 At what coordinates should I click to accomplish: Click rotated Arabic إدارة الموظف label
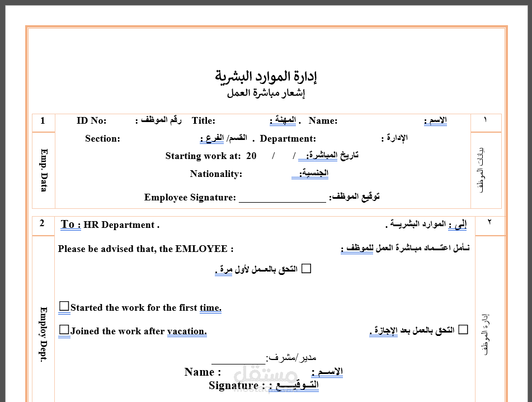click(486, 334)
